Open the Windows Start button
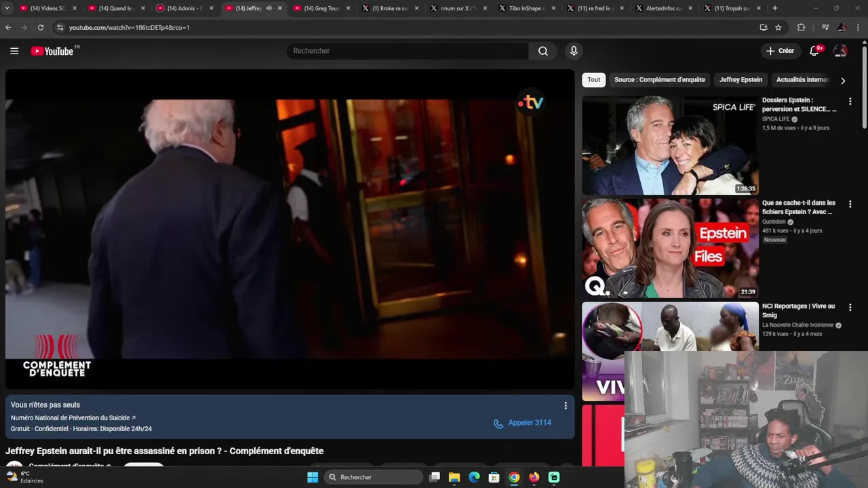This screenshot has height=488, width=868. point(313,477)
